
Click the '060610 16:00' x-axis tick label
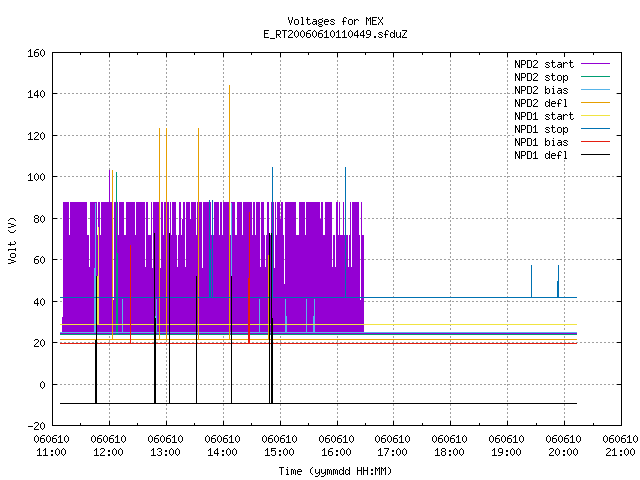point(336,446)
